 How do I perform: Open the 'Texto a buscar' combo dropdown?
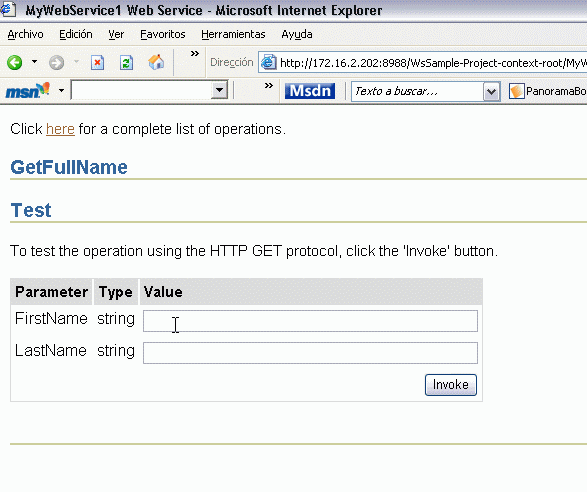491,91
